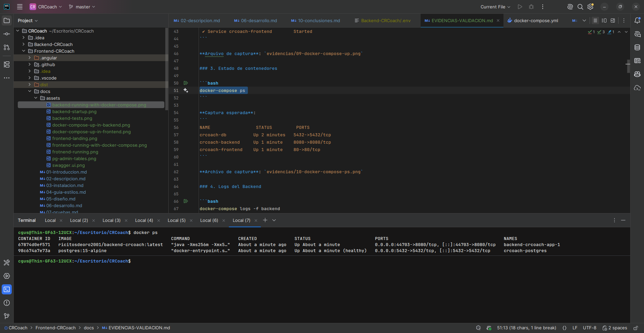The height and width of the screenshot is (333, 644).
Task: Open 03-instalacion.md in project tree
Action: tap(65, 185)
